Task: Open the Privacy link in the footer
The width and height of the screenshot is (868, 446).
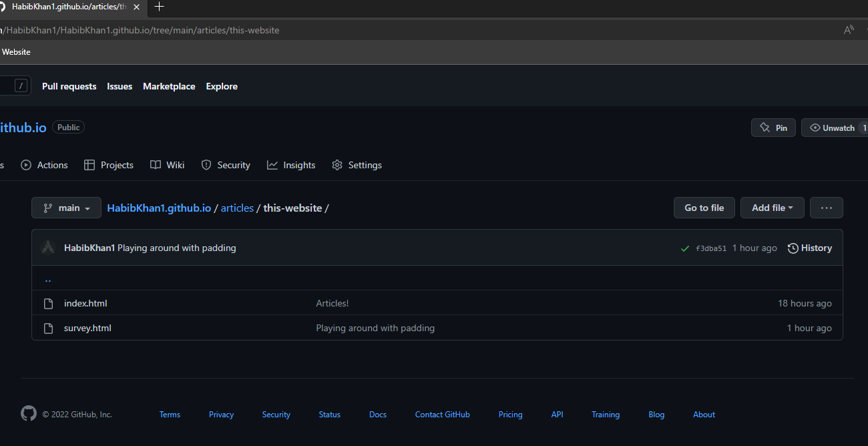Action: [221, 415]
